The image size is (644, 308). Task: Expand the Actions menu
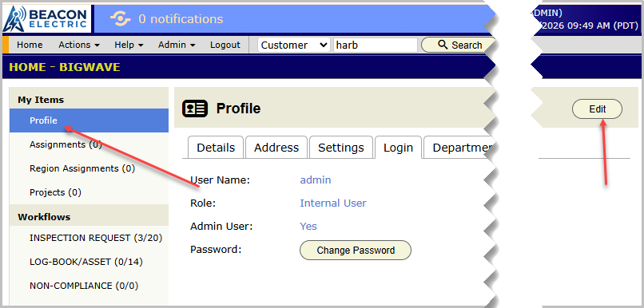(x=79, y=45)
